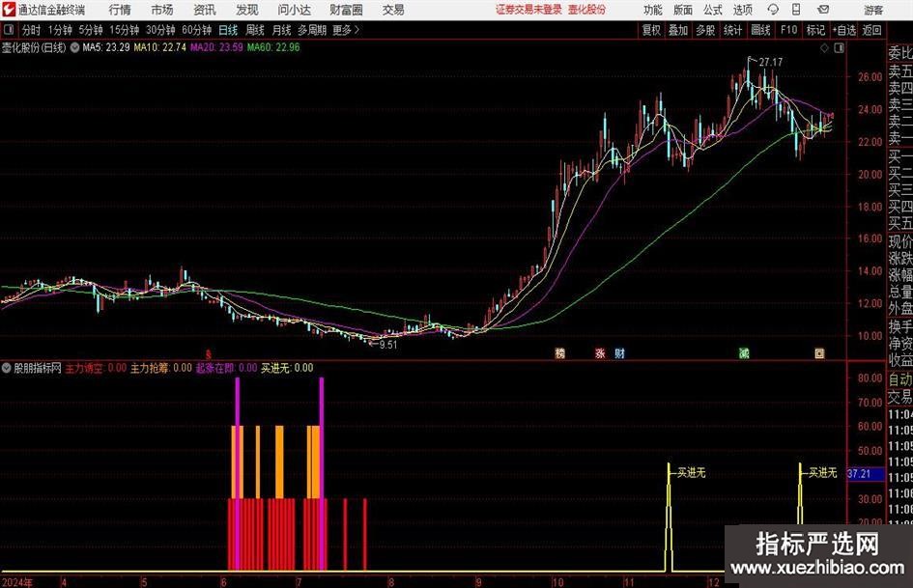Open the customer service headset icon
The width and height of the screenshot is (913, 588).
click(x=773, y=10)
